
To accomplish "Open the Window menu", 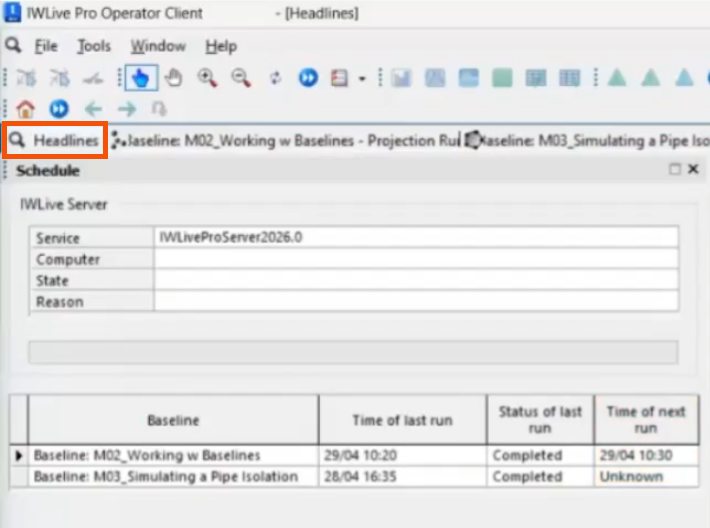I will tap(158, 46).
